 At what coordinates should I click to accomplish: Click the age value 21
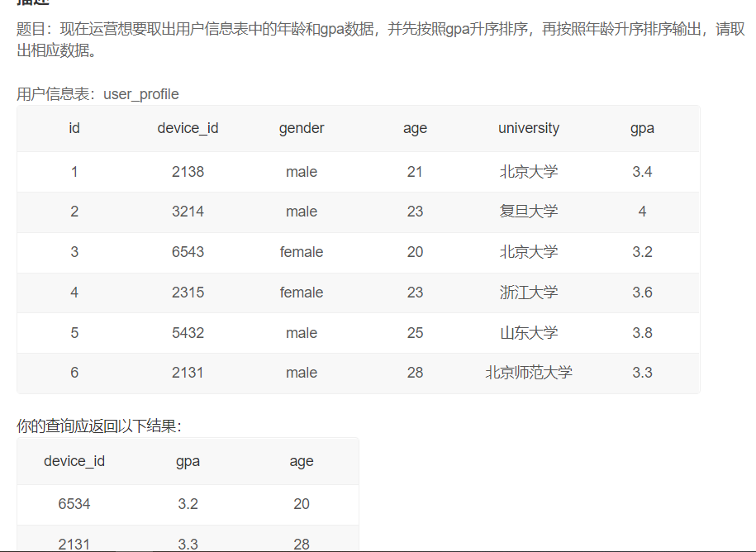click(x=415, y=172)
